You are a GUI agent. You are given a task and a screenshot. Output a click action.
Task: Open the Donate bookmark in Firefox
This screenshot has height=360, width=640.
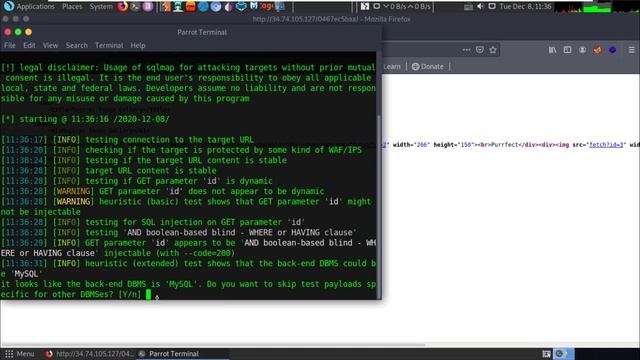point(427,67)
